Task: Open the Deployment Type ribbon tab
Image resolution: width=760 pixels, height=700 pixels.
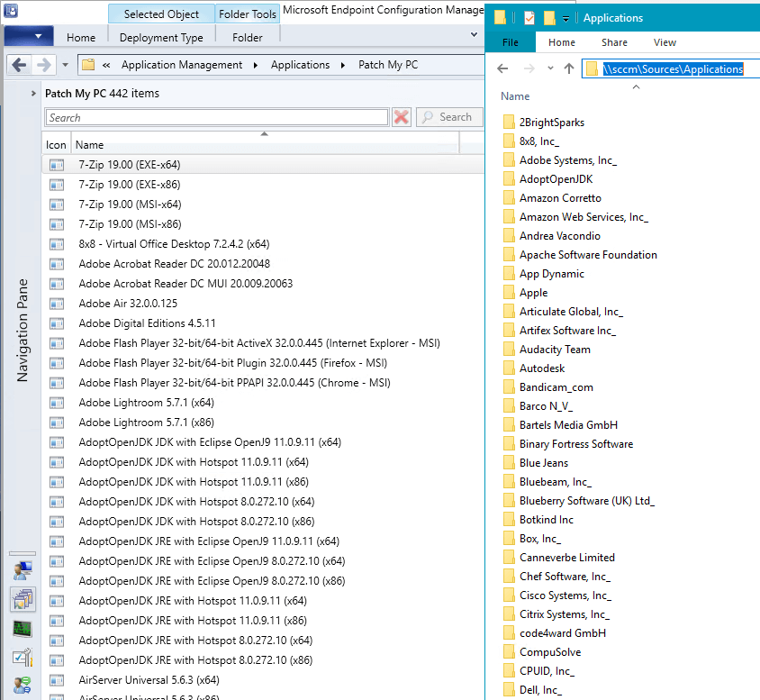Action: pyautogui.click(x=161, y=37)
